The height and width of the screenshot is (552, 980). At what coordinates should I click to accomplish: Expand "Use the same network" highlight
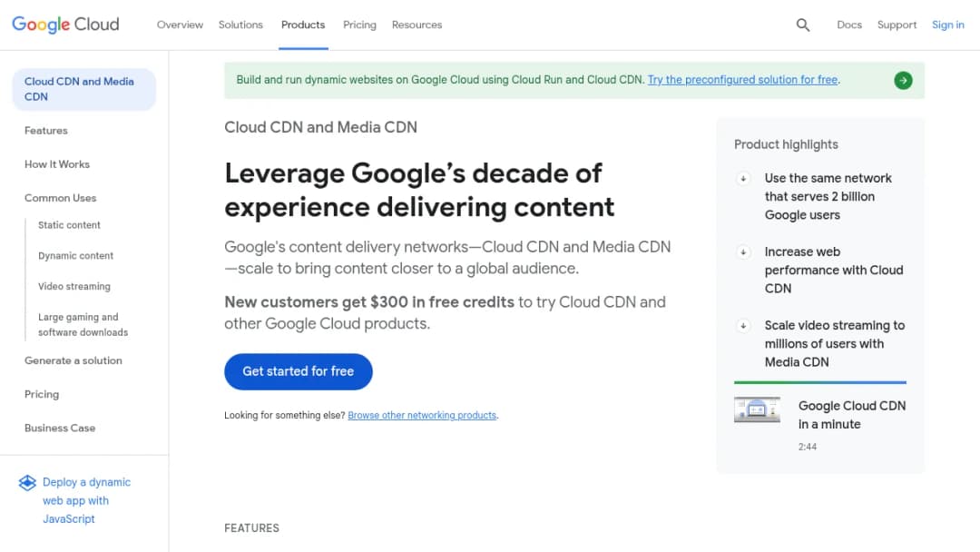[743, 179]
